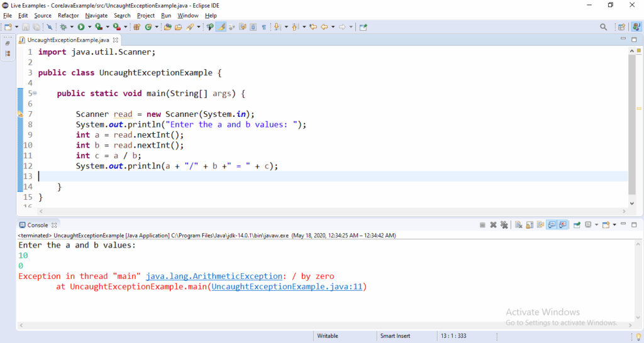
Task: Click the New file toolbar icon
Action: pos(8,27)
